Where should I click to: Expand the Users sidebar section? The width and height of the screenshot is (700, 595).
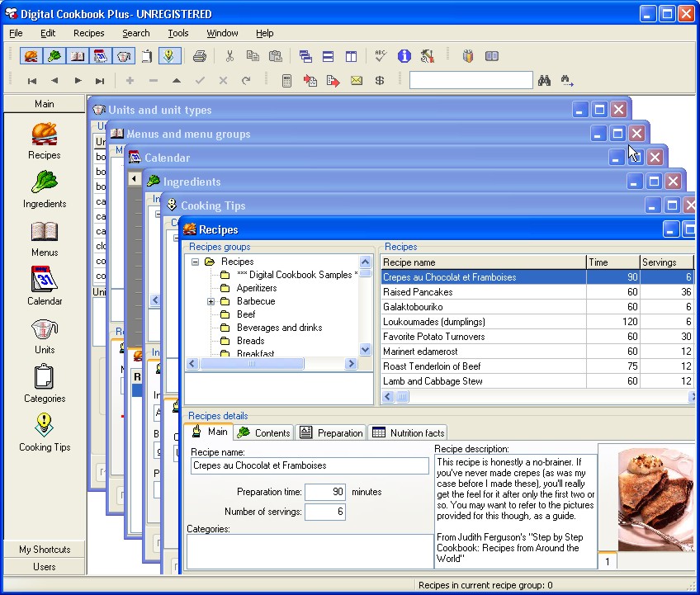45,567
